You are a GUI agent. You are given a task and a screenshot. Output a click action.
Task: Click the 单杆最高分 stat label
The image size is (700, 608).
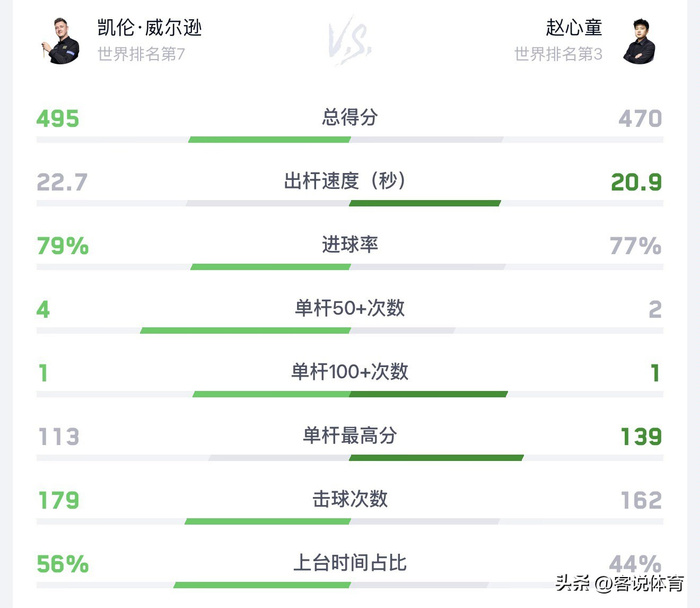pos(350,435)
